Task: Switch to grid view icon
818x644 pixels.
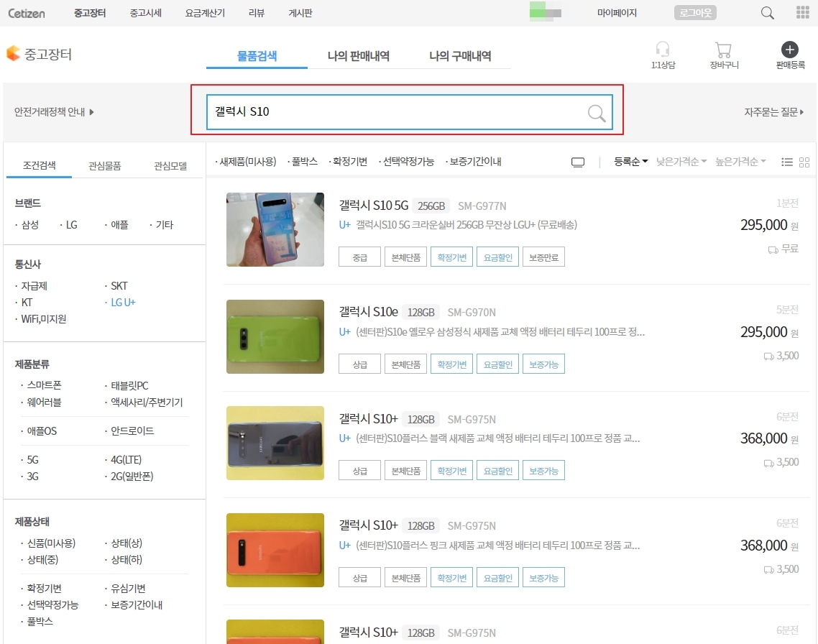Action: click(804, 162)
